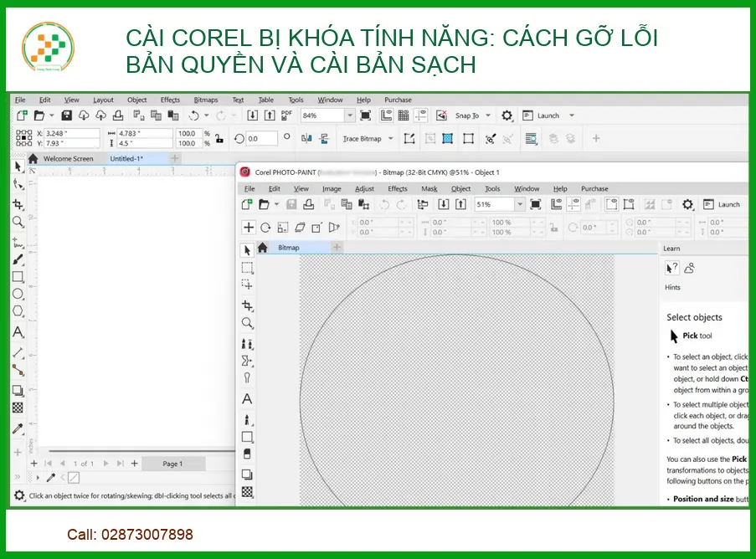This screenshot has width=756, height=559.
Task: Click the Trace Bitmap button
Action: pyautogui.click(x=362, y=139)
